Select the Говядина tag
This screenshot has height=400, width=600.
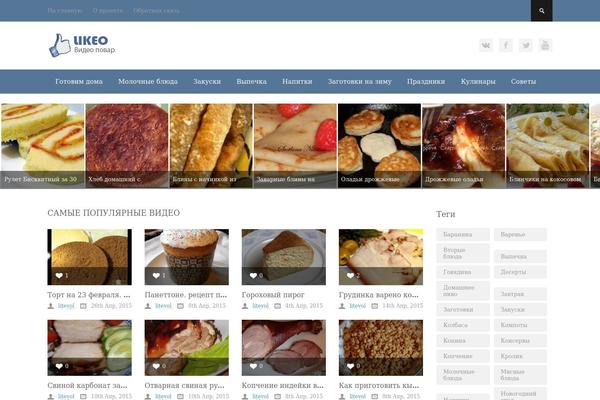coord(463,272)
